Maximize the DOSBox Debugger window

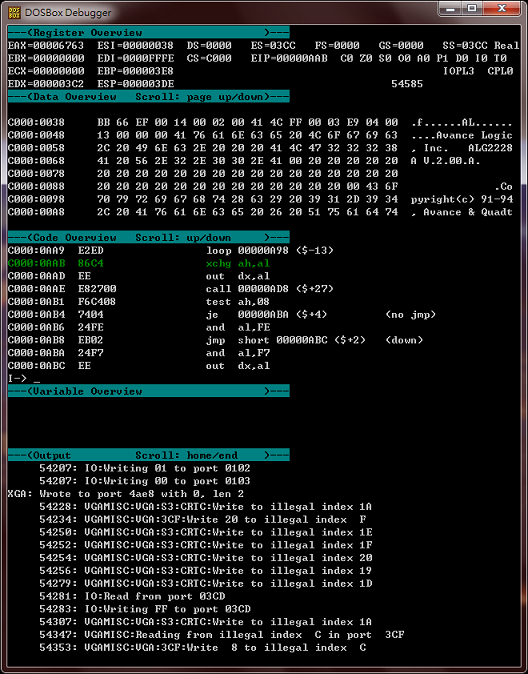(x=472, y=9)
